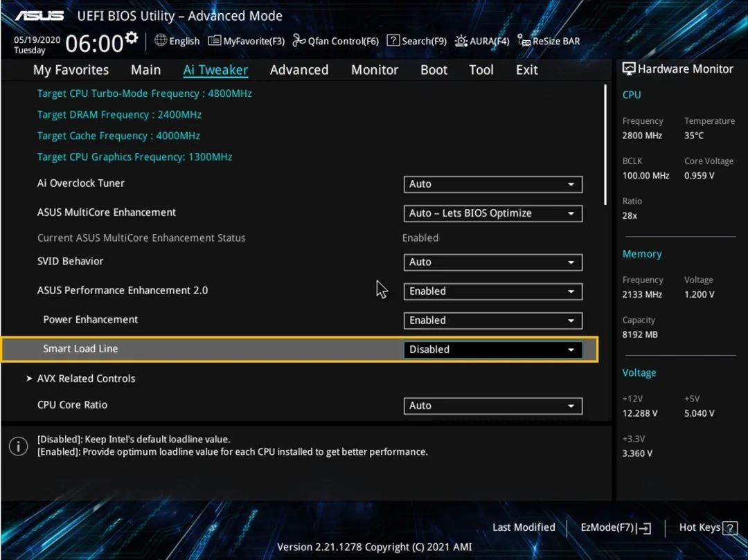Switch to EzMode(F7)
This screenshot has width=748, height=560.
(x=616, y=527)
